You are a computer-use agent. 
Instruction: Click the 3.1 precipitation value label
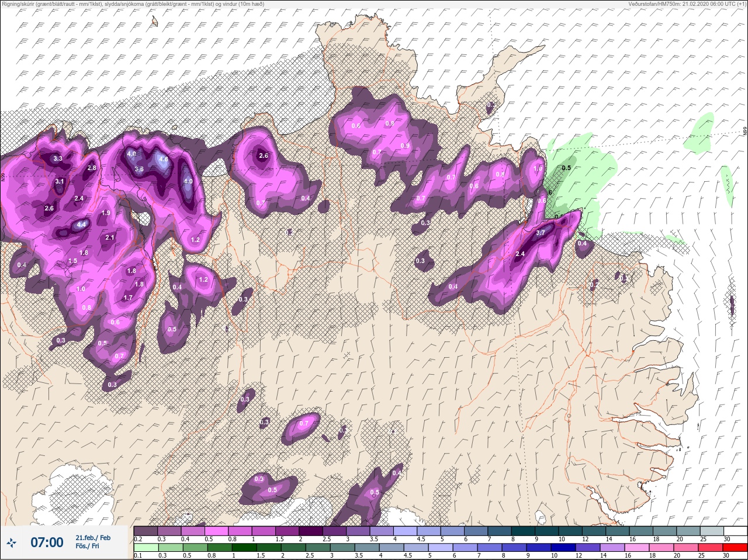(x=60, y=182)
